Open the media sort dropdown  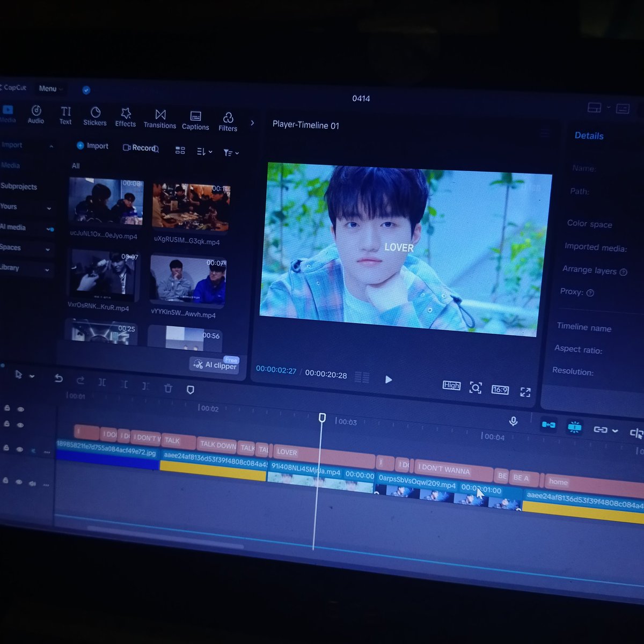click(x=204, y=152)
